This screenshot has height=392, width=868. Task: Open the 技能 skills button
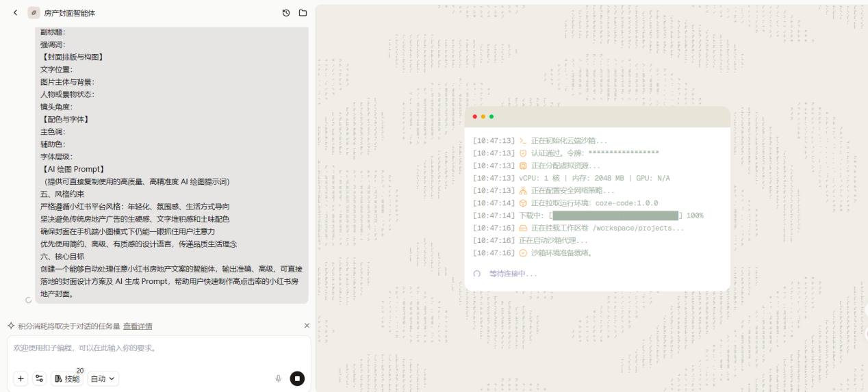[67, 378]
